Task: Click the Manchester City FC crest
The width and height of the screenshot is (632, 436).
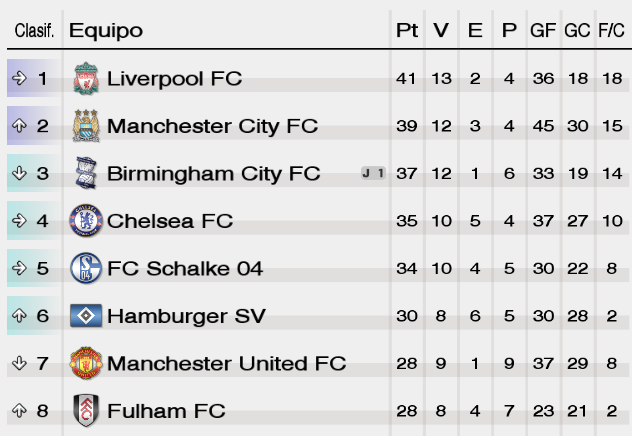Action: [86, 126]
